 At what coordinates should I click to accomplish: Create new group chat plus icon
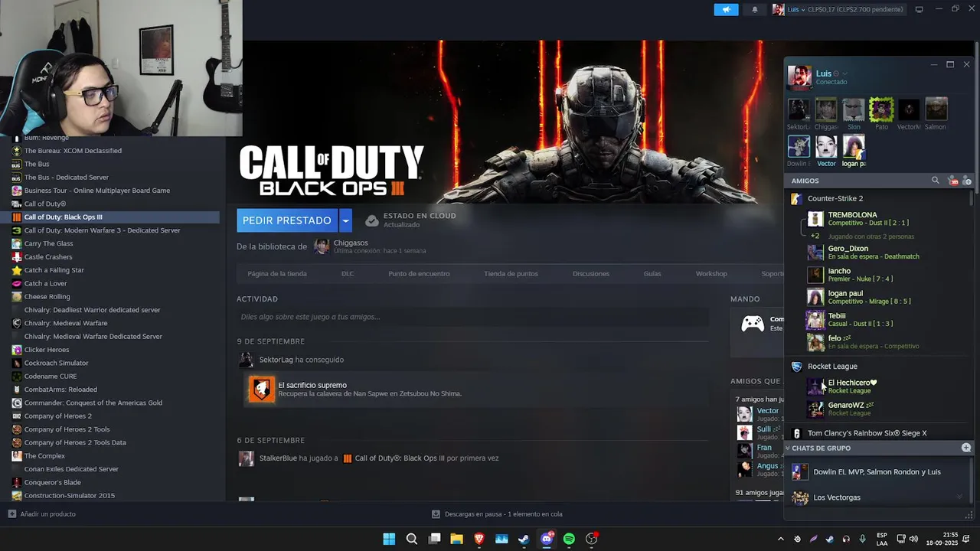pos(966,448)
